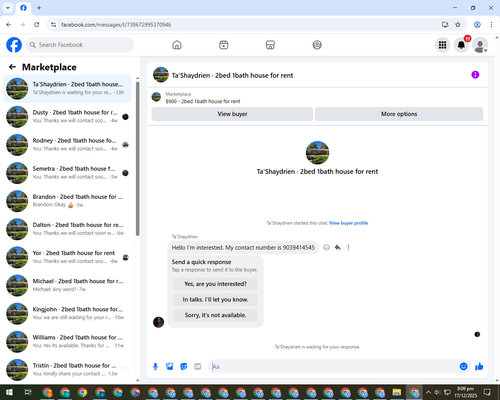500x400 pixels.
Task: Open more actions for Ta'Shaydrien's message
Action: (348, 247)
